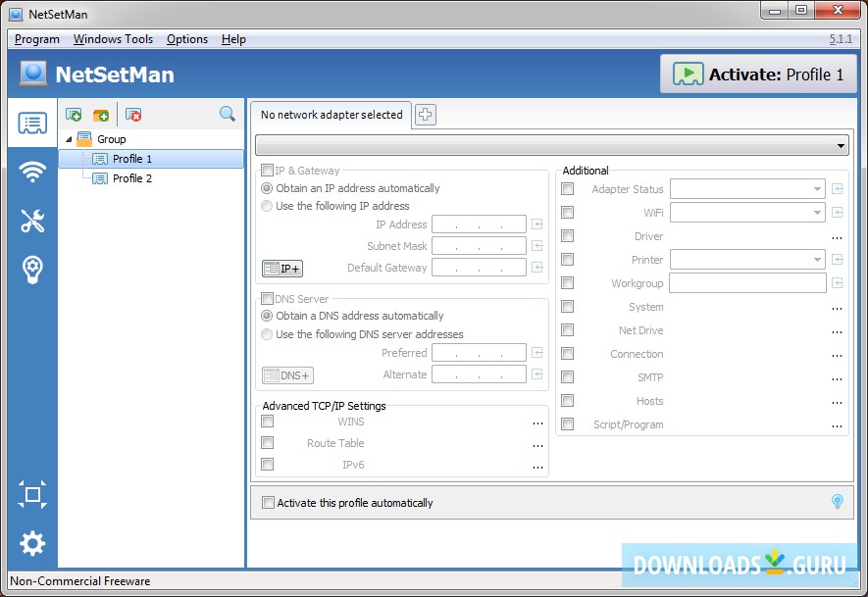868x597 pixels.
Task: Open System settings ellipsis
Action: click(x=837, y=307)
